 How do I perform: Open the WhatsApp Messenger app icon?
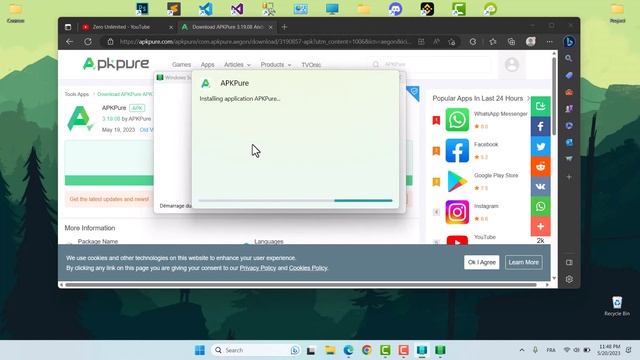pyautogui.click(x=457, y=120)
